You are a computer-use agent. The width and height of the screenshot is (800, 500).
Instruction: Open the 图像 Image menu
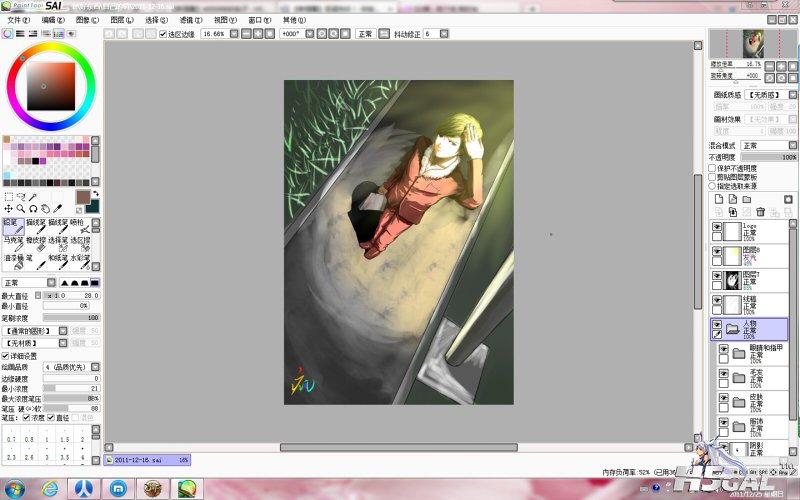[87, 20]
